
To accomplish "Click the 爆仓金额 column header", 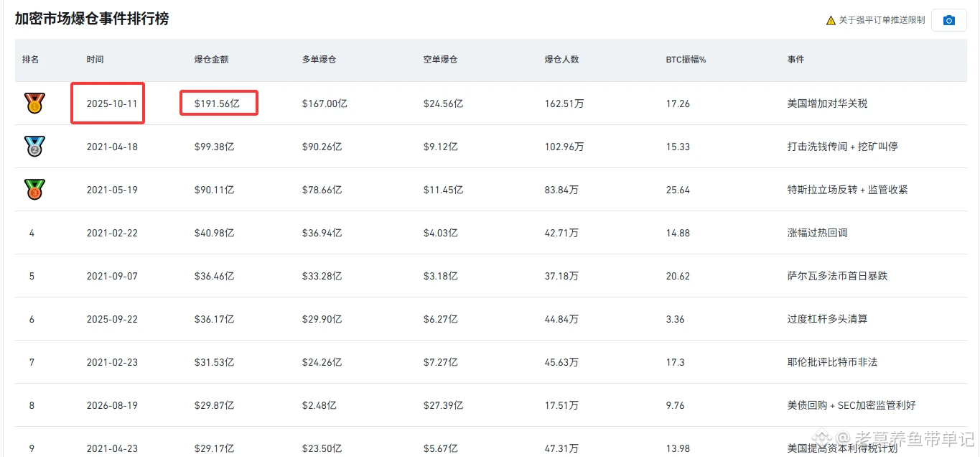I will click(211, 60).
